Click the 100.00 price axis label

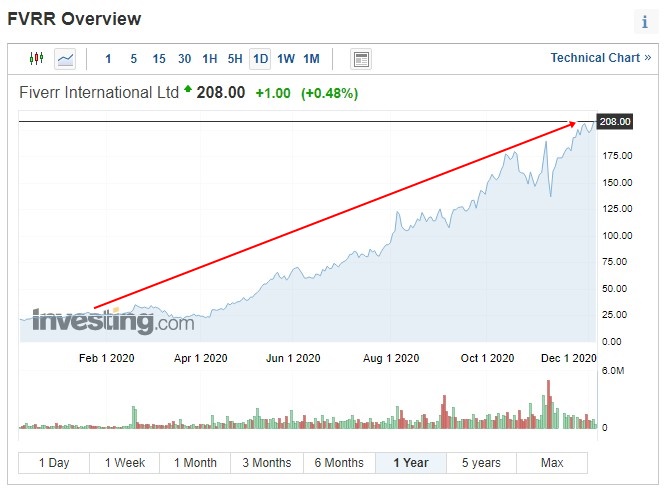pos(617,235)
